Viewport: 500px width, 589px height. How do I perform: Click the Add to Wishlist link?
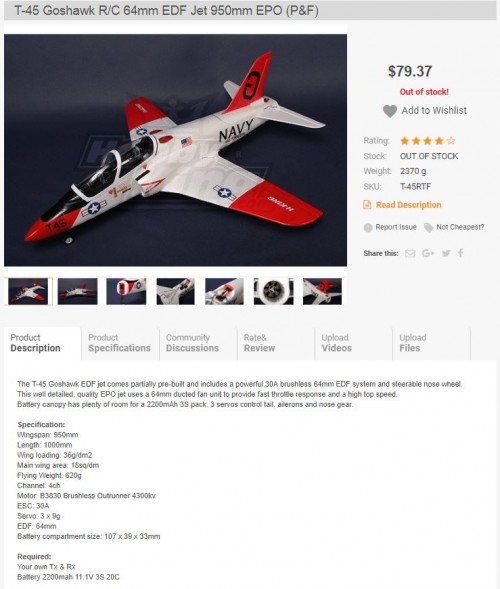pos(434,110)
